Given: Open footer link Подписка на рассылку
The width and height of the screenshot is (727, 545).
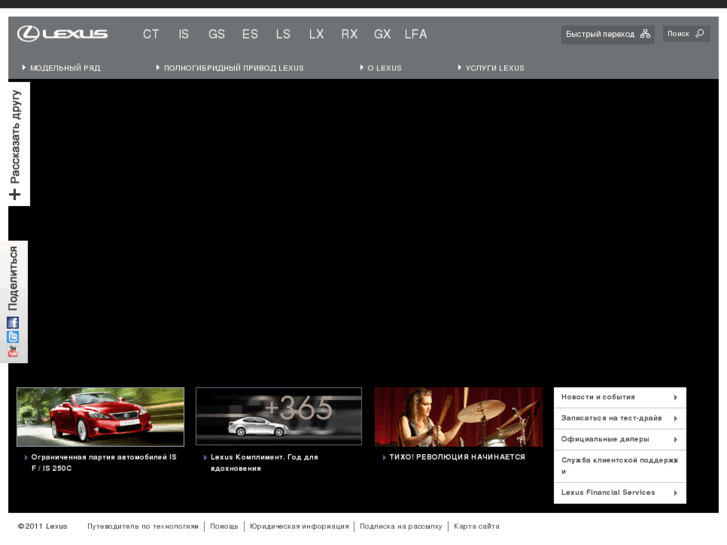Looking at the screenshot, I should (401, 526).
